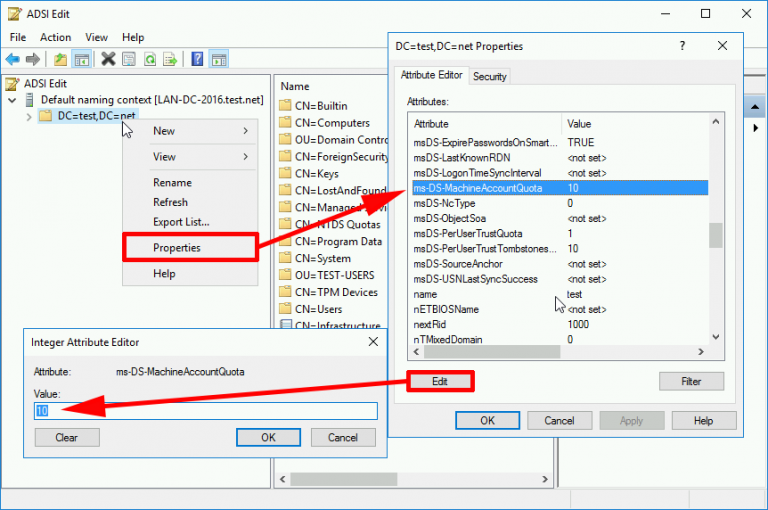Expand the DC=test,DC=net tree node

(x=29, y=117)
